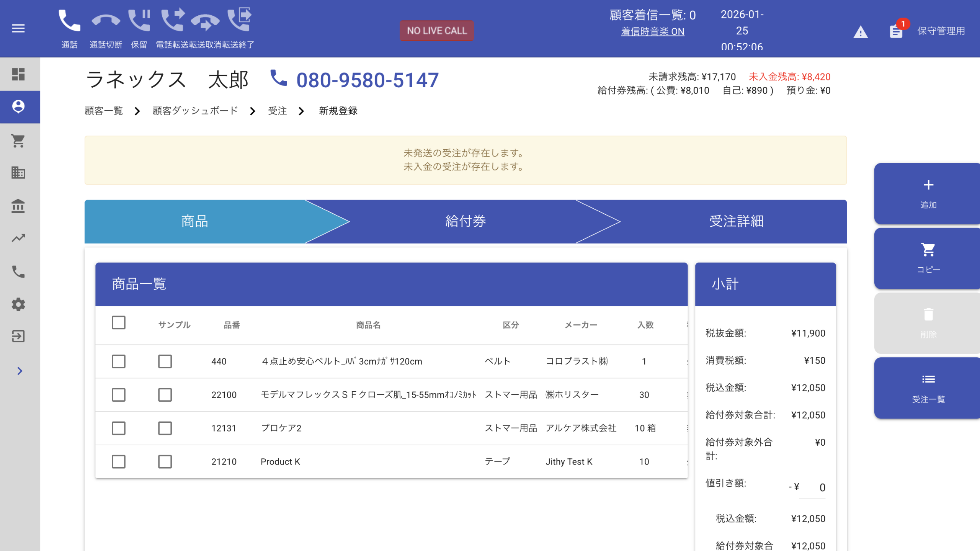Toggle select-all checkbox in 商品一覧 header

point(119,323)
